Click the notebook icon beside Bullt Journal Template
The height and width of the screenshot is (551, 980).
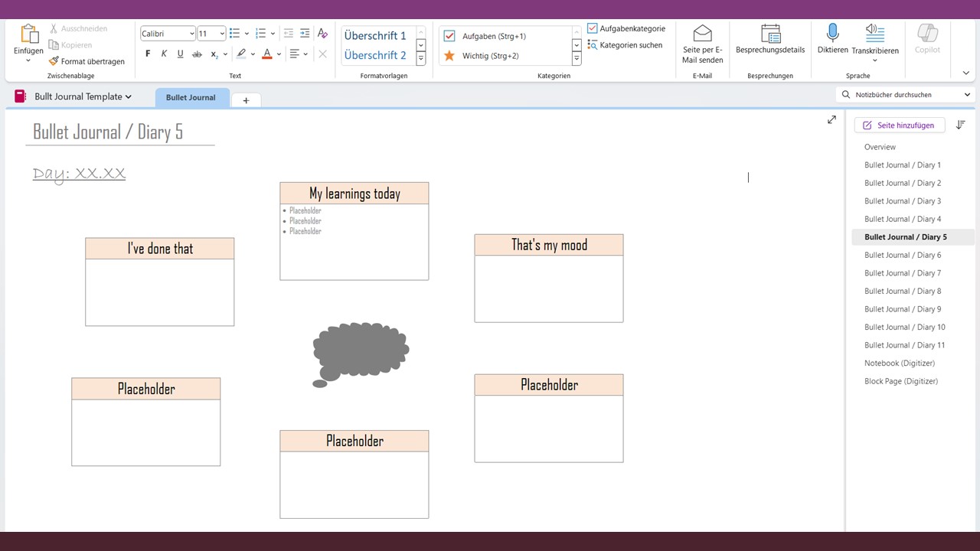(x=21, y=96)
